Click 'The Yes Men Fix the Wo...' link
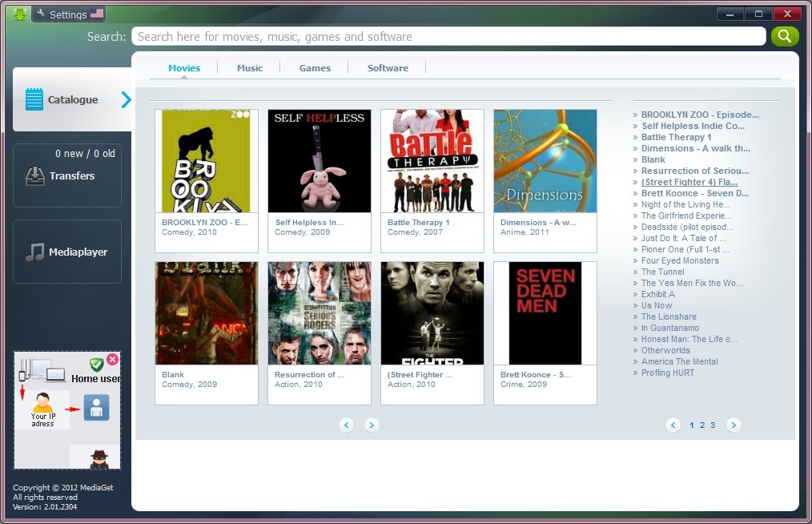 click(x=692, y=283)
